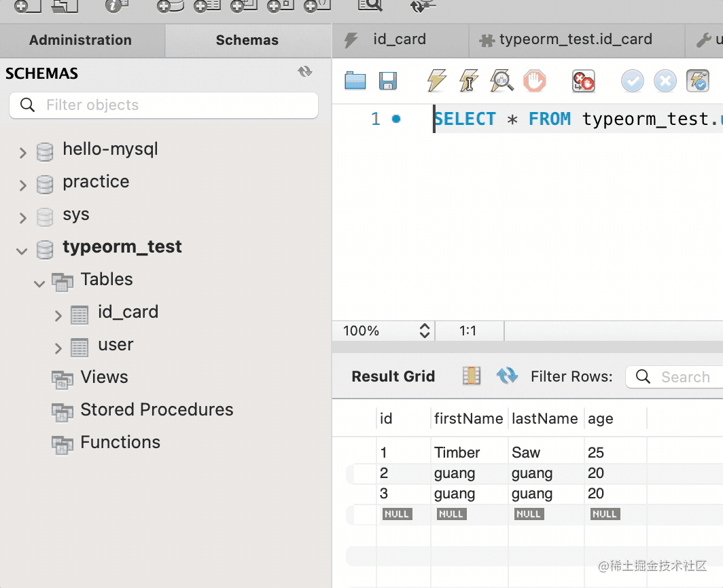Switch to the Administration tab
The image size is (723, 588).
pyautogui.click(x=80, y=40)
